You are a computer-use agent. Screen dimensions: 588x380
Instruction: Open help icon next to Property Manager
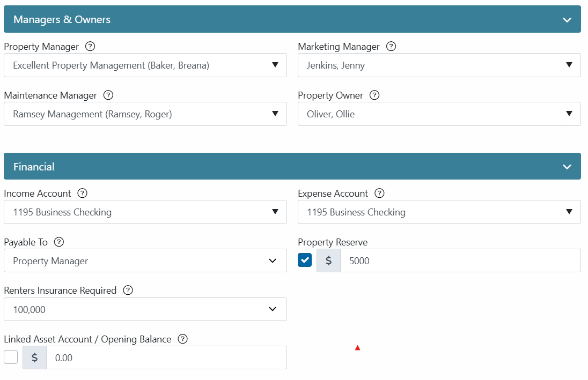click(90, 47)
